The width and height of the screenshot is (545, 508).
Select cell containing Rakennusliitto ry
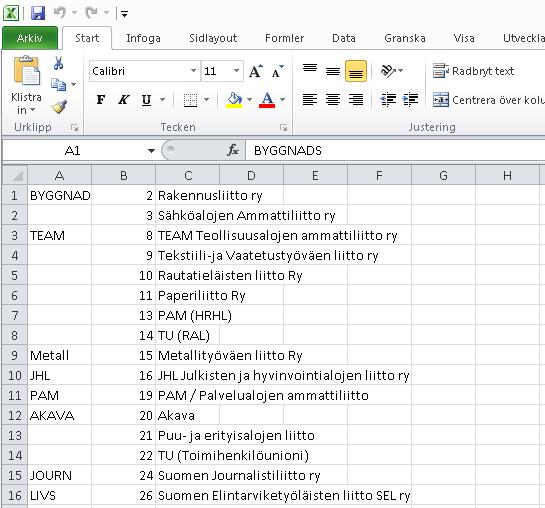click(x=188, y=195)
